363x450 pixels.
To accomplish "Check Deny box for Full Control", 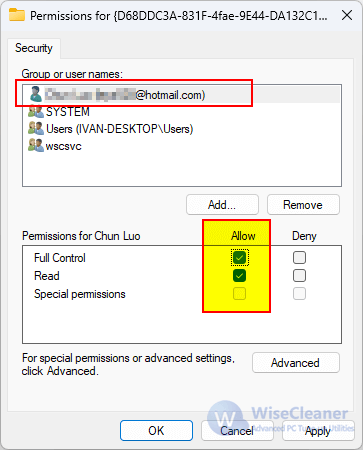I will pyautogui.click(x=299, y=257).
